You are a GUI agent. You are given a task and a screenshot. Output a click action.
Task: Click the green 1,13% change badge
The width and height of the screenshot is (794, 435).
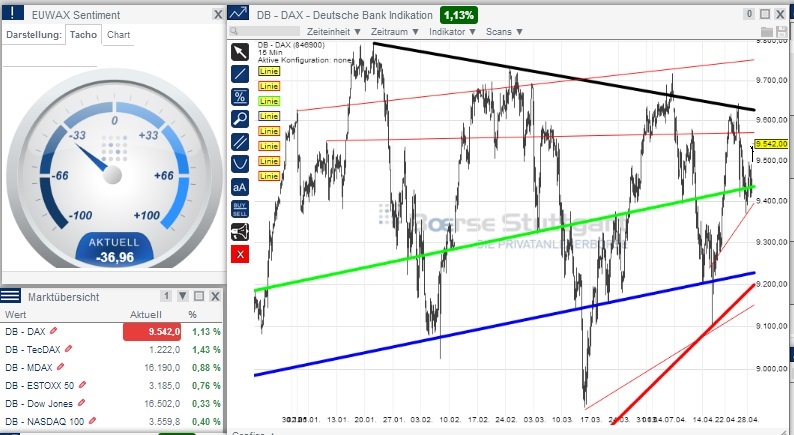coord(459,15)
